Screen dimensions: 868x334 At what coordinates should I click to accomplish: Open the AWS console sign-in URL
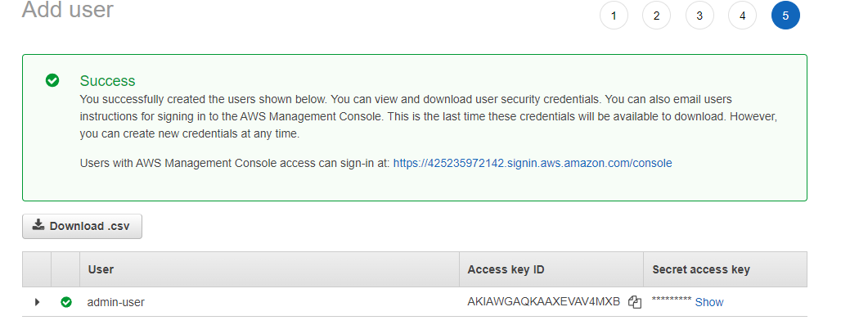click(533, 163)
